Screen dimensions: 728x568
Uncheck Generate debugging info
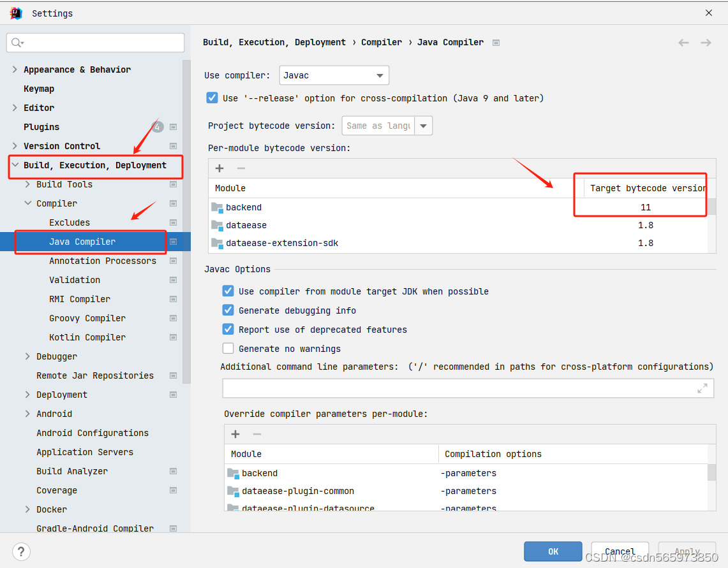click(228, 310)
